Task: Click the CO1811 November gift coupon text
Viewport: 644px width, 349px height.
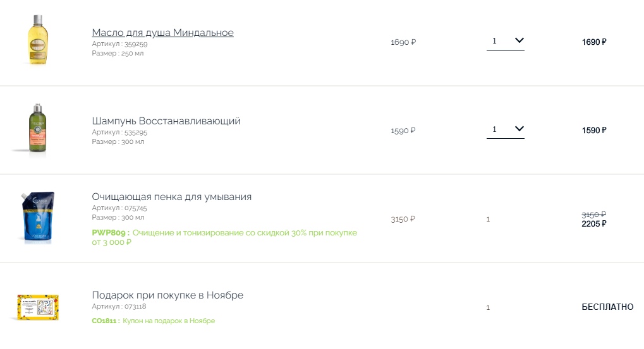Action: tap(154, 321)
